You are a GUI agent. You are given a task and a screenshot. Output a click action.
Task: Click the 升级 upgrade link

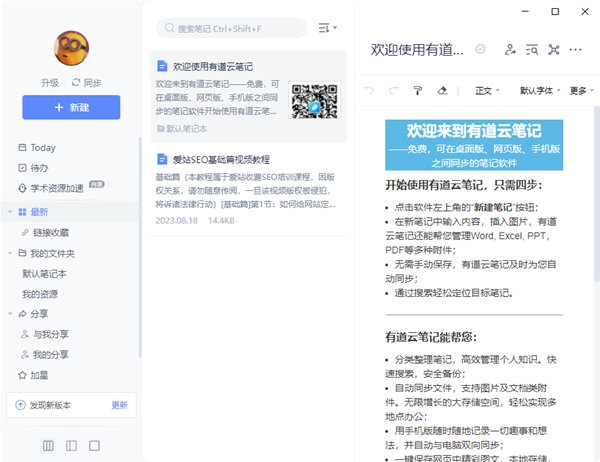coord(50,83)
